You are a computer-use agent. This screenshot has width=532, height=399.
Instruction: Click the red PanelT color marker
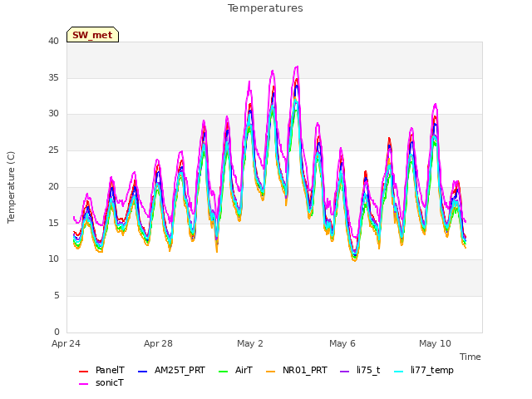(83, 372)
